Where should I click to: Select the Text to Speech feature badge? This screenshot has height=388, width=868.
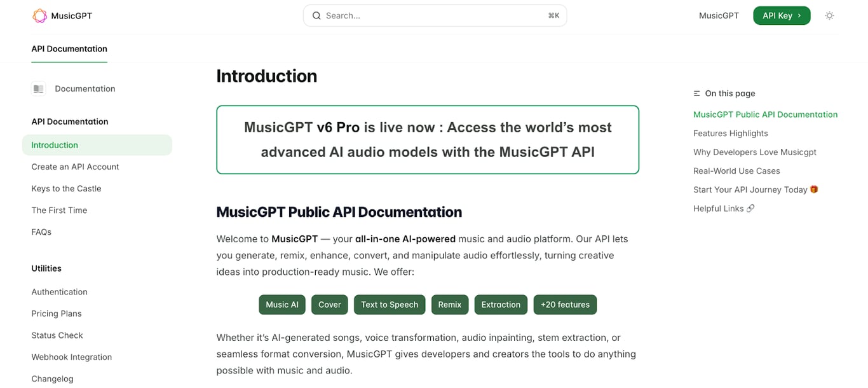pos(390,305)
